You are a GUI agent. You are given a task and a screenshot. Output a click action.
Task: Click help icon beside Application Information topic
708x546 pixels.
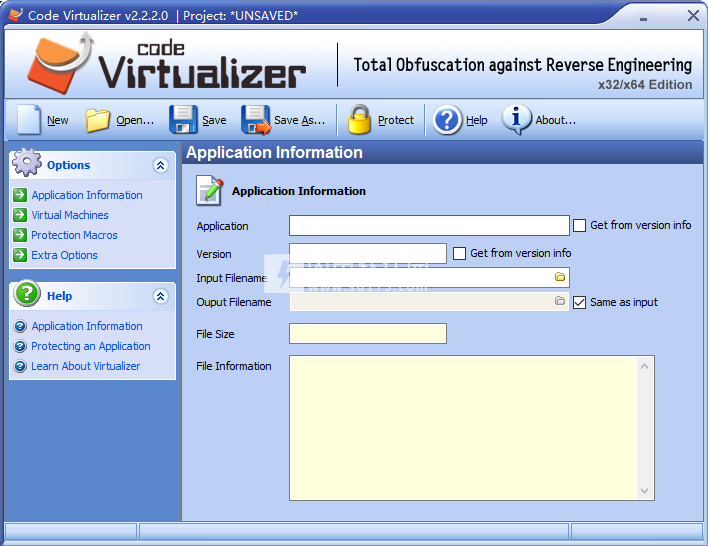tap(20, 326)
